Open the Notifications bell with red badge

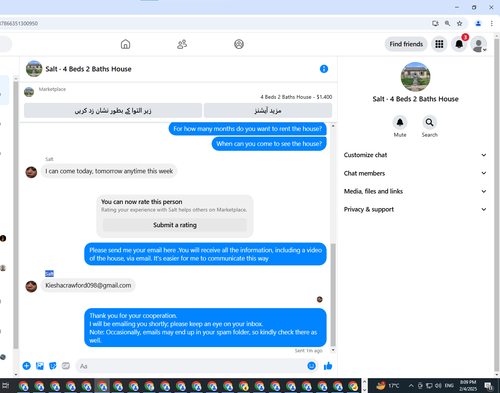[459, 44]
